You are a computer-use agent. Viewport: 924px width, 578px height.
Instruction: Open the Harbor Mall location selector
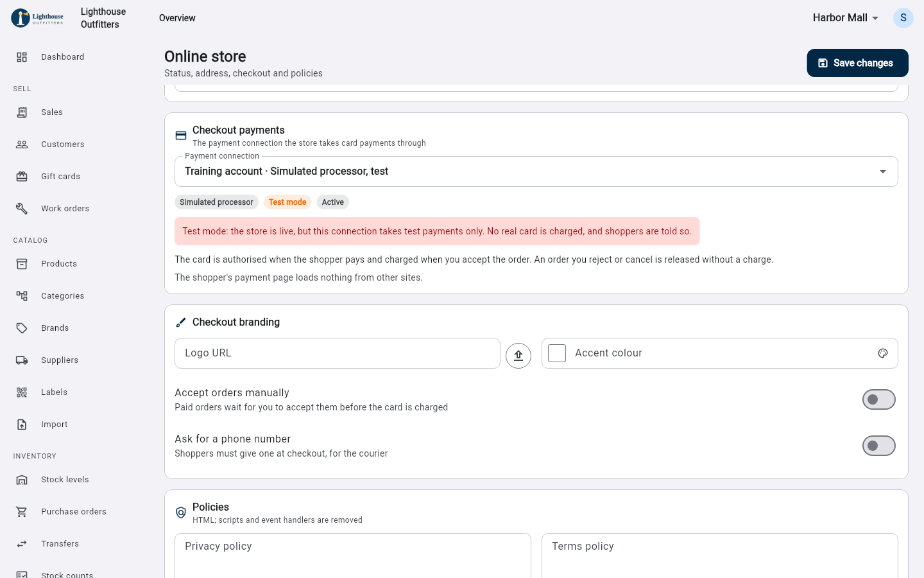(x=846, y=18)
